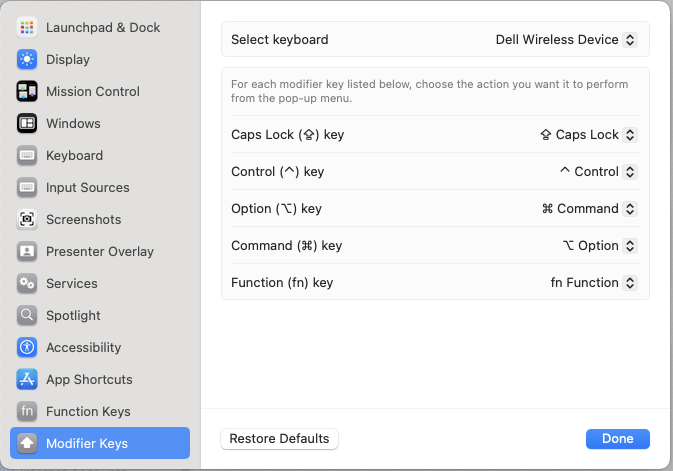Click the Windows sidebar icon
The image size is (673, 471).
click(27, 123)
